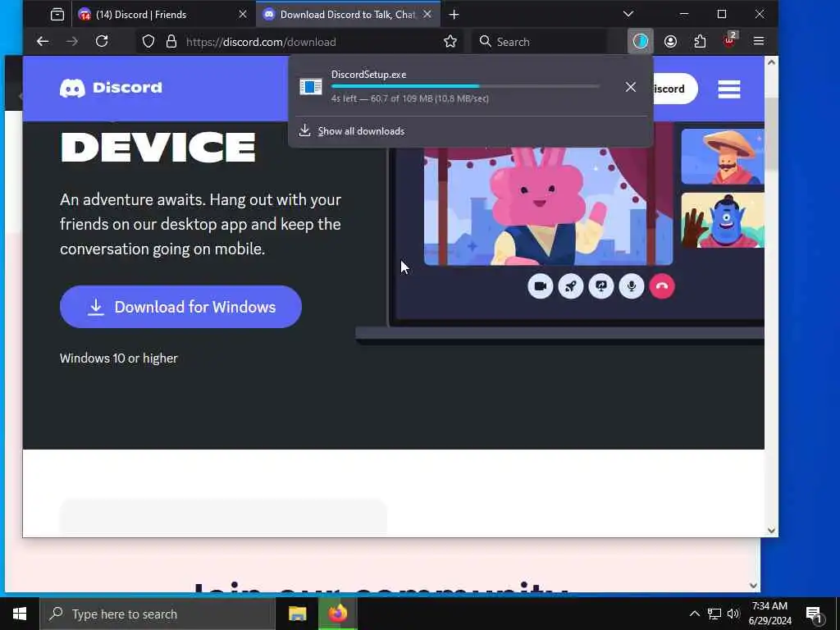Go back using the browser back arrow
This screenshot has width=840, height=630.
point(43,41)
